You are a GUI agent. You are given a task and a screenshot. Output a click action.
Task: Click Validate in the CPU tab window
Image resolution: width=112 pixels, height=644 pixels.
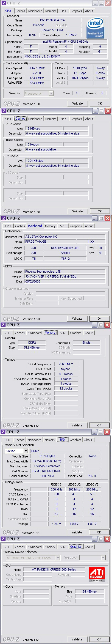77,103
